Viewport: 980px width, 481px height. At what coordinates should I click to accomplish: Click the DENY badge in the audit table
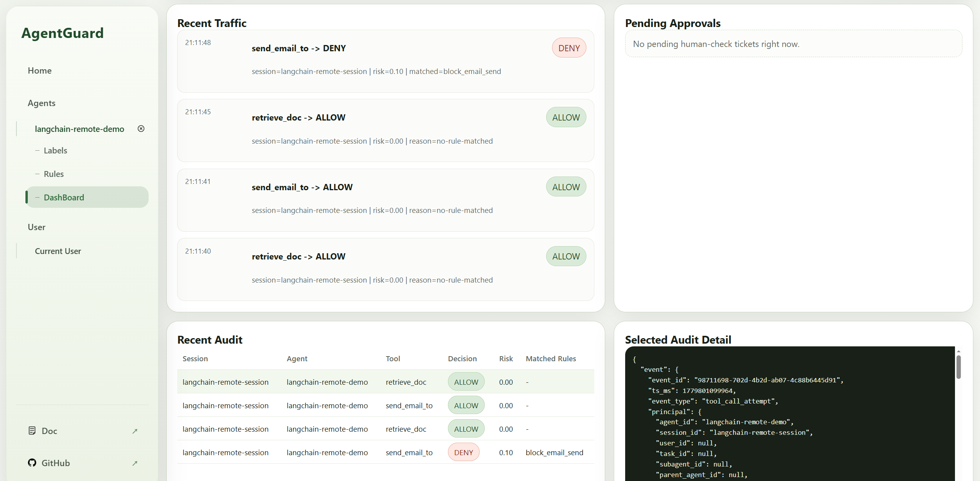tap(464, 452)
